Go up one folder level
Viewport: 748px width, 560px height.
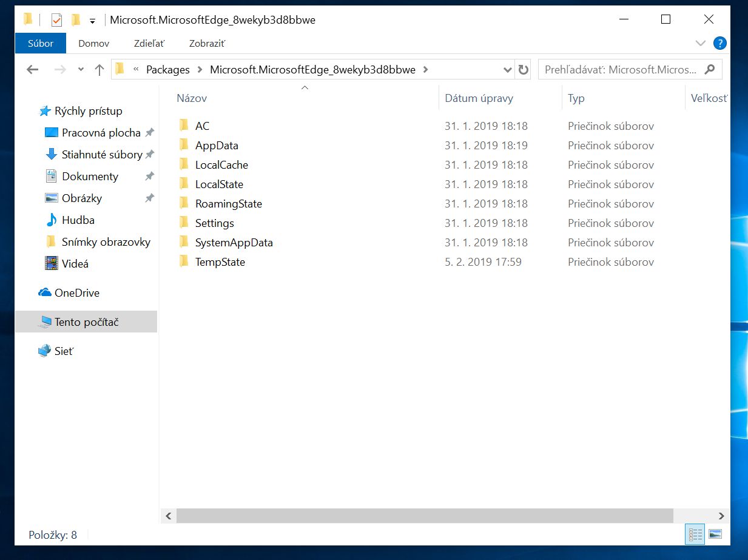[x=99, y=70]
